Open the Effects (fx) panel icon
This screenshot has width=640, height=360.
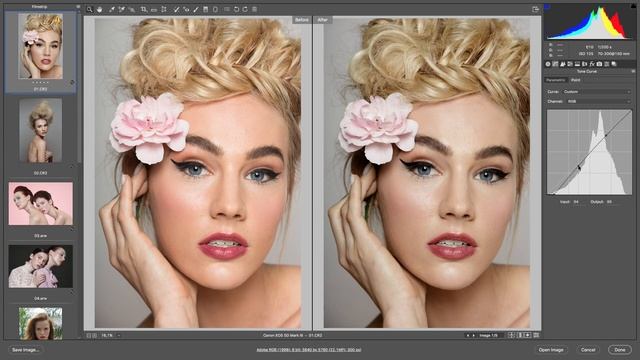[592, 64]
